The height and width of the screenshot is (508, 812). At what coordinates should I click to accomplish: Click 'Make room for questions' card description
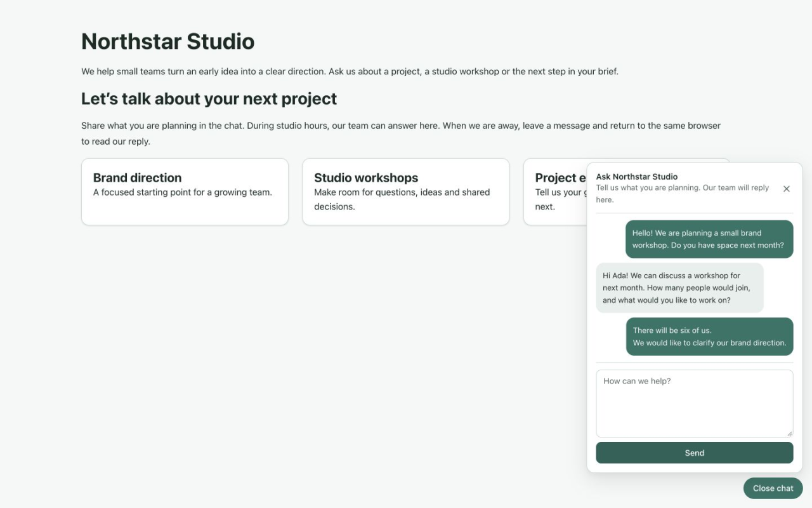tap(402, 199)
